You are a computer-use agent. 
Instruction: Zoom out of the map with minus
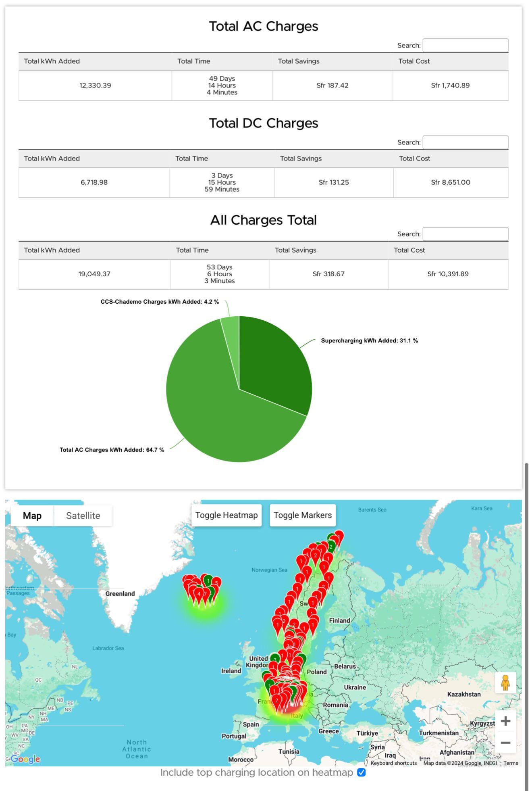click(x=505, y=743)
